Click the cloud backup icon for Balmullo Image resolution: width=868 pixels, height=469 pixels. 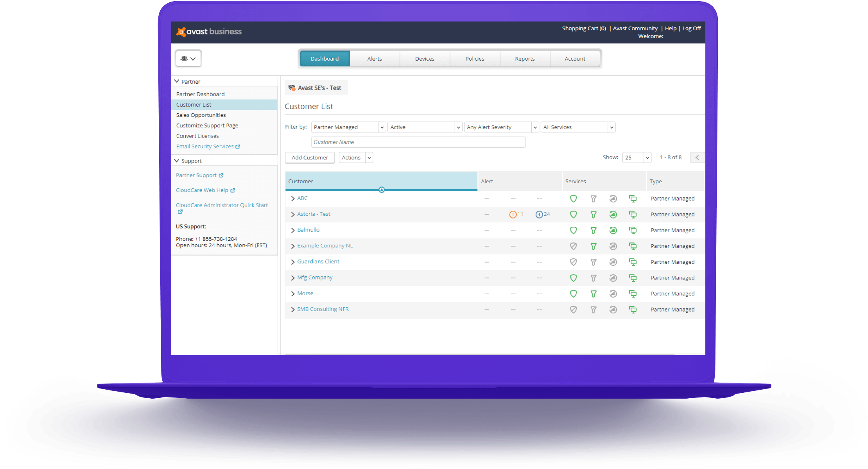click(613, 230)
